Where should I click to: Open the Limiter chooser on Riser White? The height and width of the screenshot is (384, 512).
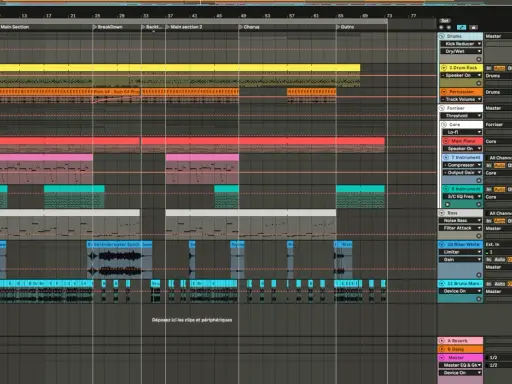tap(461, 252)
